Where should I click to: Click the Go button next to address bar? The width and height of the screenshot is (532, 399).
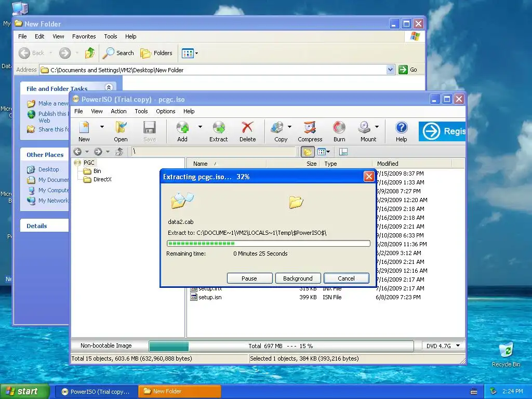(x=408, y=70)
